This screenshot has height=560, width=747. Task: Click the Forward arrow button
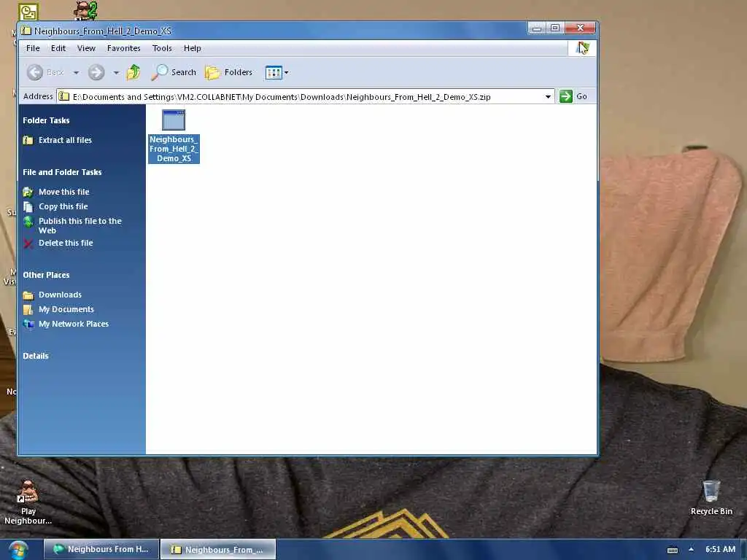[96, 72]
